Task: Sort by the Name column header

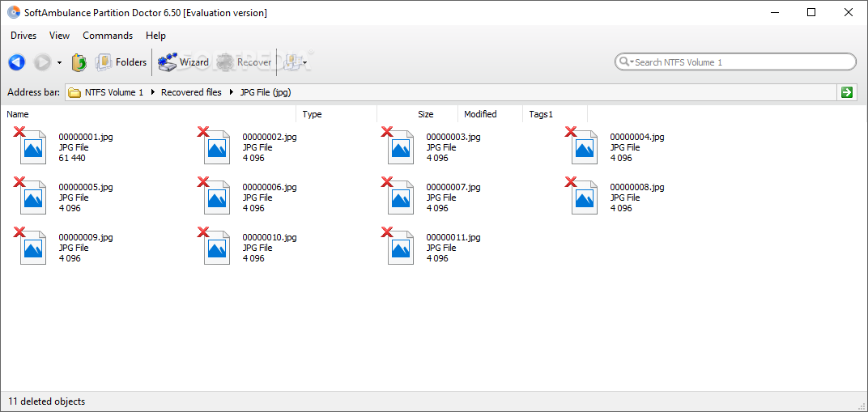Action: [x=150, y=114]
